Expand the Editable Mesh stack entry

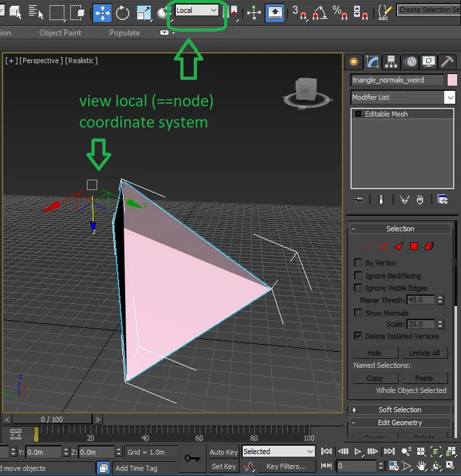click(359, 114)
